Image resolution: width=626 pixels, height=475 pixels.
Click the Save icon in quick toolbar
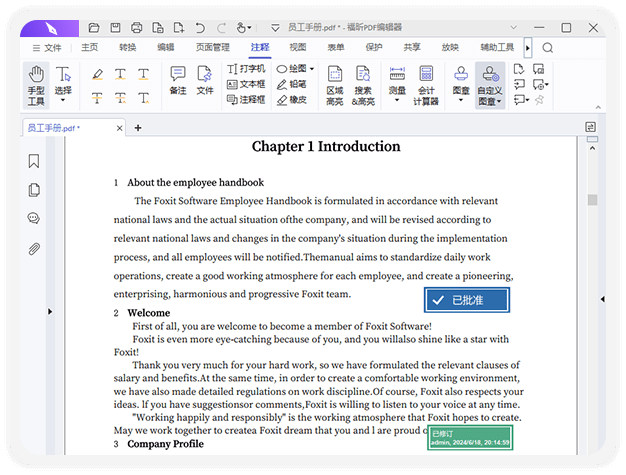(115, 28)
